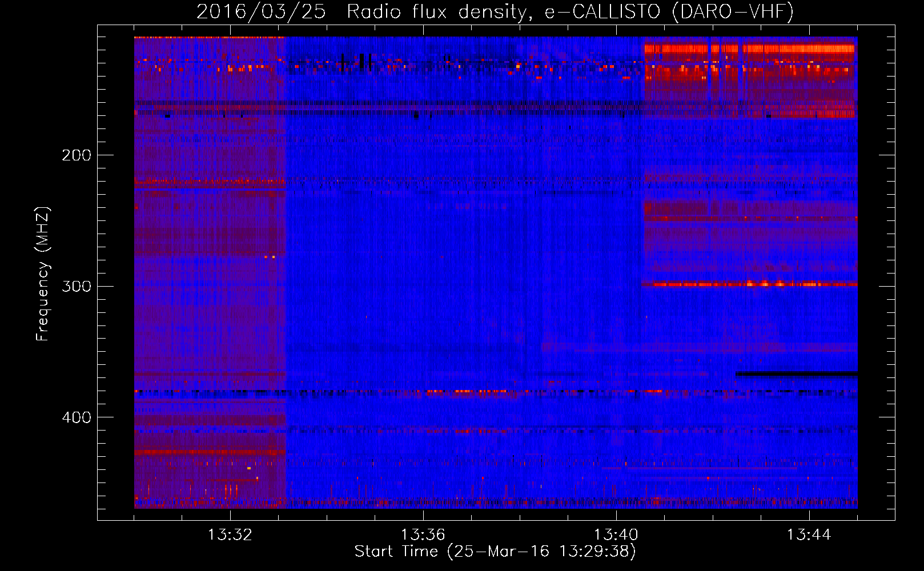Image resolution: width=924 pixels, height=571 pixels.
Task: Click the "Frequency (MHZ)" axis label
Action: [43, 274]
